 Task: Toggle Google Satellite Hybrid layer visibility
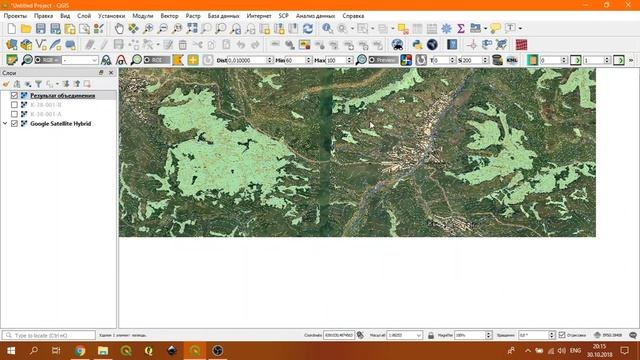pos(14,124)
